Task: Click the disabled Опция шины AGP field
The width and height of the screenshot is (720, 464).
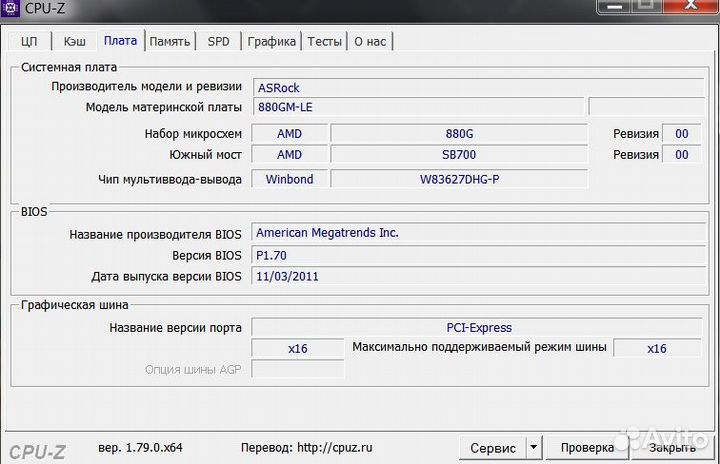Action: tap(298, 369)
